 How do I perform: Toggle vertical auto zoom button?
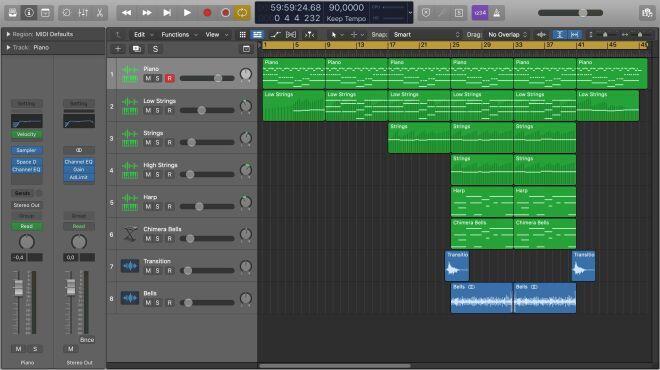(559, 35)
